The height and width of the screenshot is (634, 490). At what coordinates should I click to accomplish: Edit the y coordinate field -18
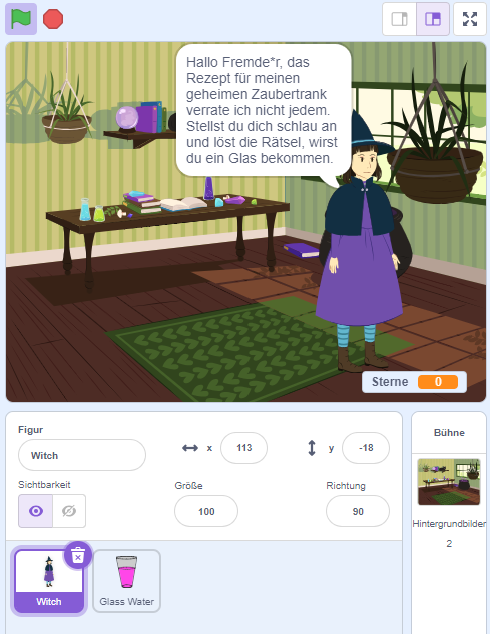(366, 448)
